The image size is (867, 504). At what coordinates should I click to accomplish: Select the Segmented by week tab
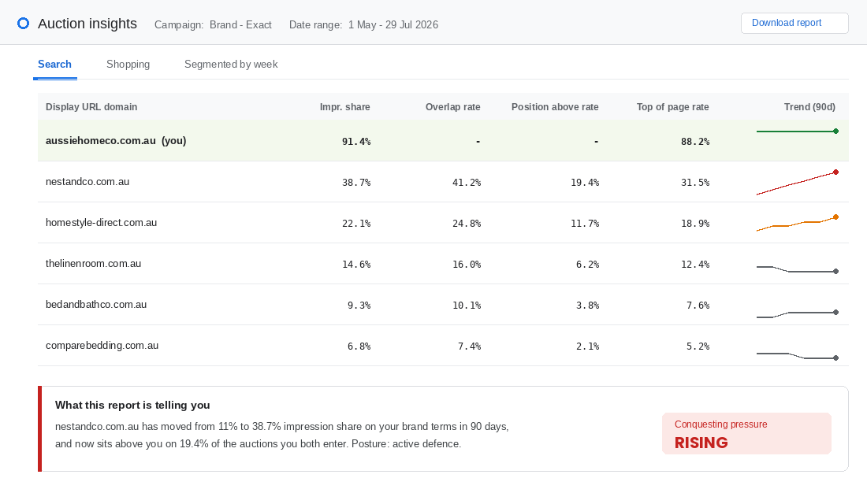click(231, 64)
